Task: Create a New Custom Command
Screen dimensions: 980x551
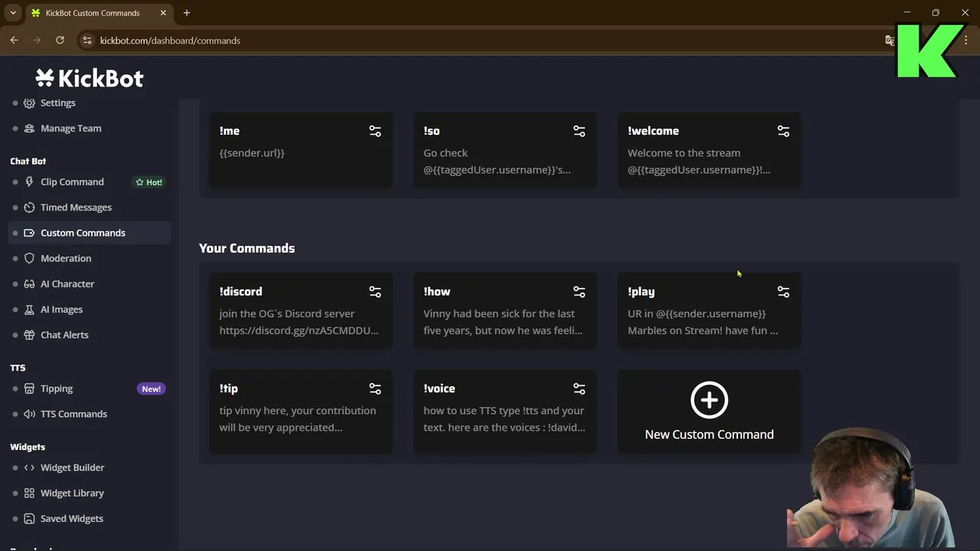Action: pos(709,412)
